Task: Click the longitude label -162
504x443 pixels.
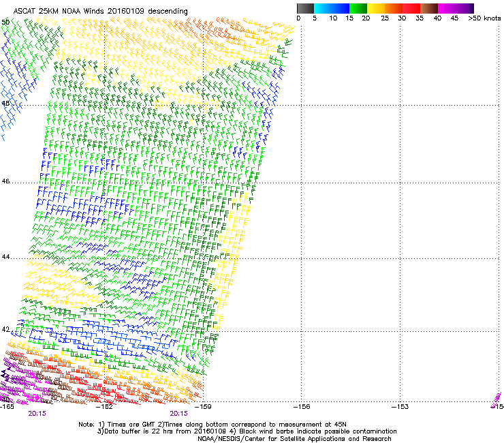Action: click(x=104, y=407)
